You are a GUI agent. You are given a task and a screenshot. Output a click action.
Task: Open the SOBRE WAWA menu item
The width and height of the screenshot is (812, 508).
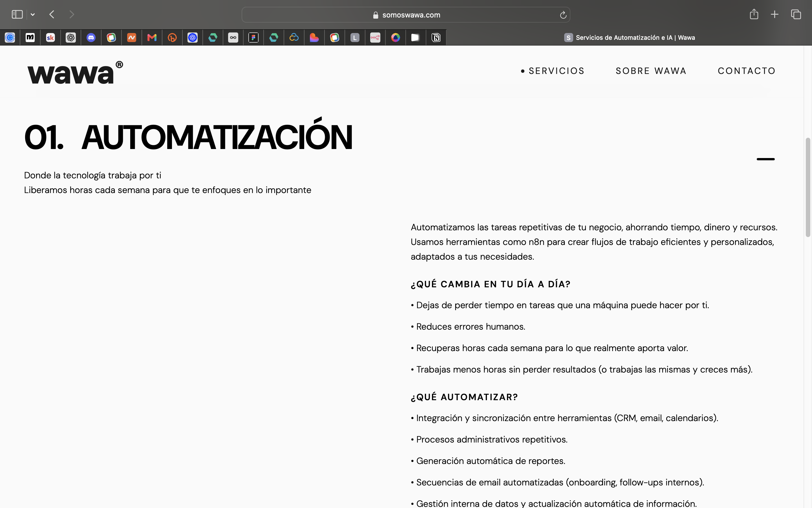point(651,71)
